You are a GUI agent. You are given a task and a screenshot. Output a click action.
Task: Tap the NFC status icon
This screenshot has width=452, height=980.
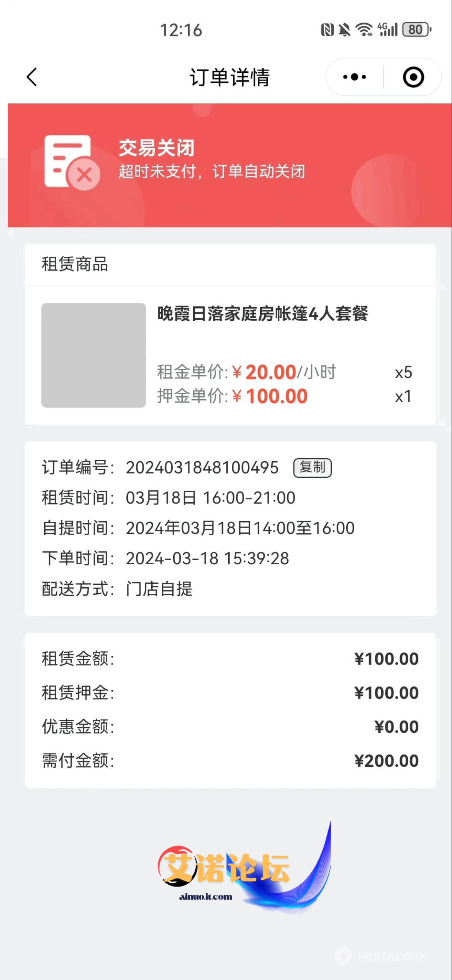pyautogui.click(x=327, y=30)
